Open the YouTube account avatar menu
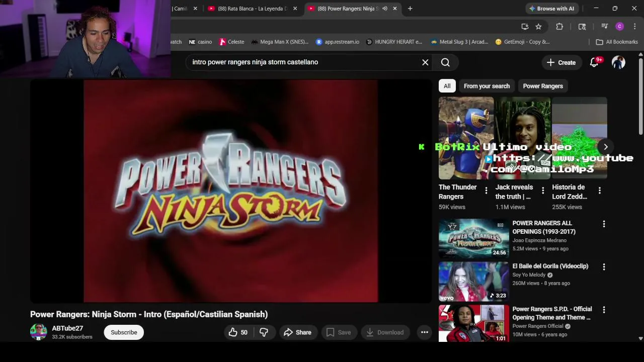Screen dimensions: 644x362 click(618, 62)
